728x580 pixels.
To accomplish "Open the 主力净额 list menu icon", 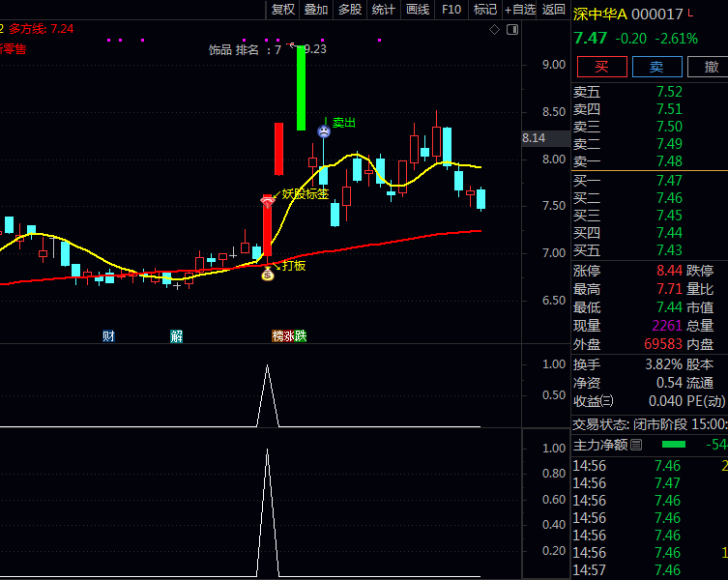I will pyautogui.click(x=636, y=445).
